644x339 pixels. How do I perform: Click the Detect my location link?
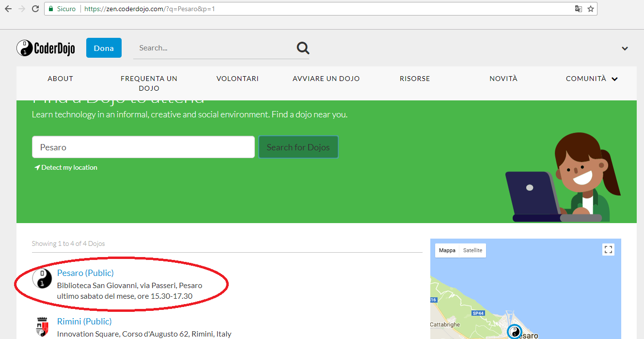pos(66,167)
